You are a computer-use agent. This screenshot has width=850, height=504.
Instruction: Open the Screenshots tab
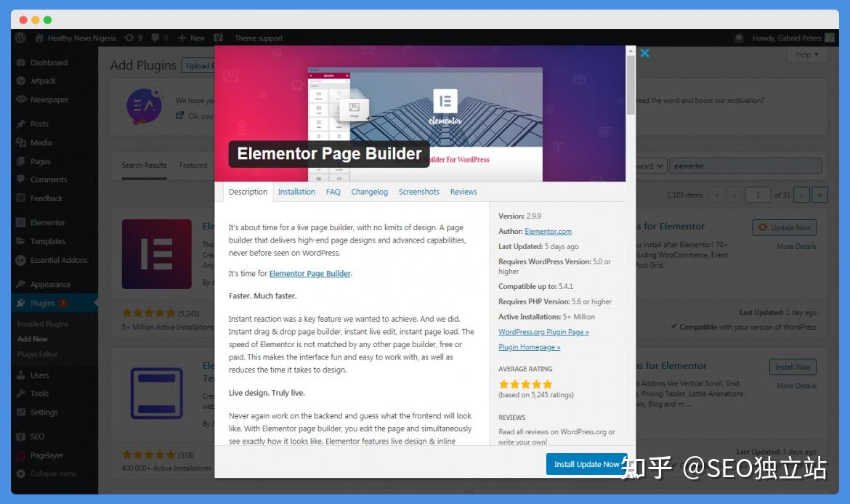419,192
